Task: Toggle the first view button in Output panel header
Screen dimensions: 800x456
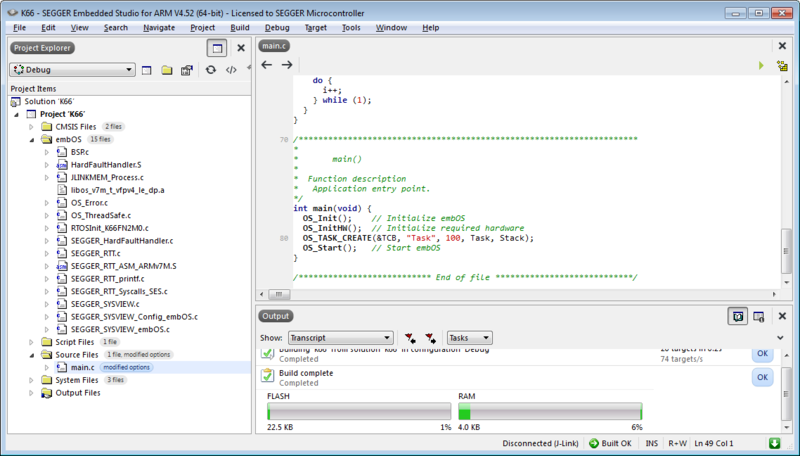Action: (737, 316)
